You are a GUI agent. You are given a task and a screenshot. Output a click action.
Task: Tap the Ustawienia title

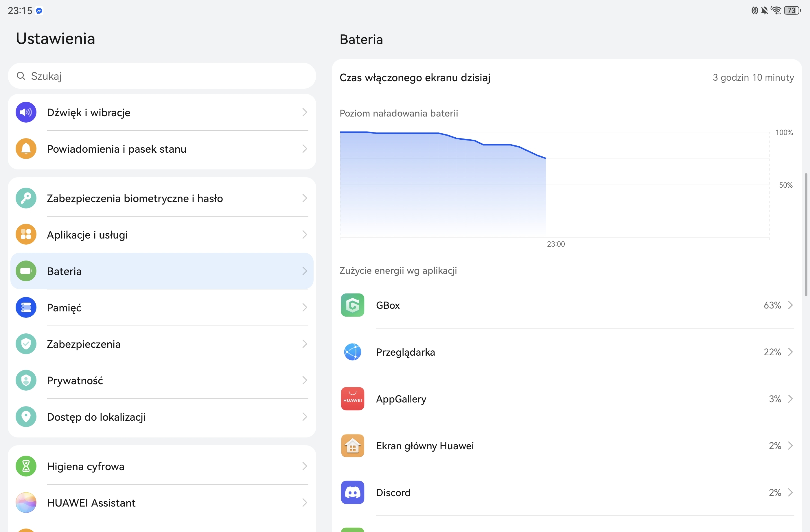click(56, 38)
